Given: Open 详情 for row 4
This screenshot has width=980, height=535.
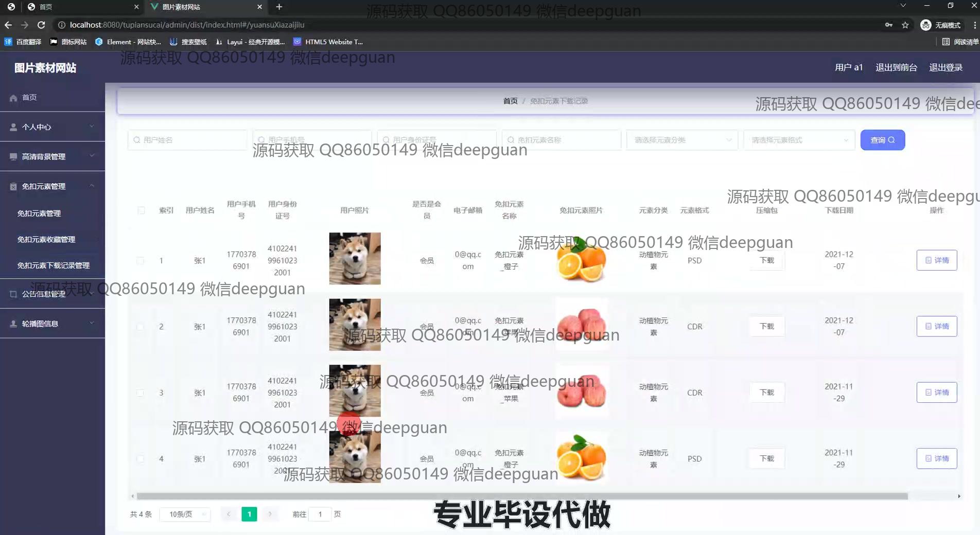Looking at the screenshot, I should coord(937,458).
